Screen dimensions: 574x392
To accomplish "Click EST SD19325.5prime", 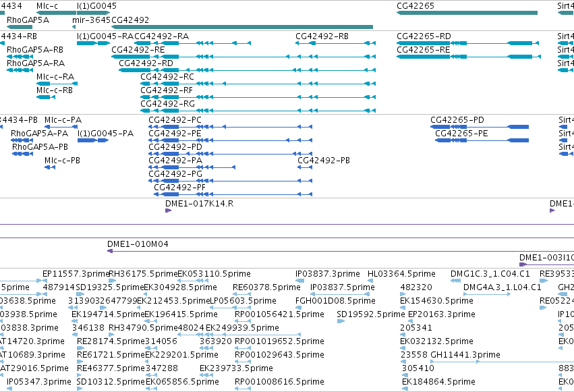I will click(x=110, y=287).
